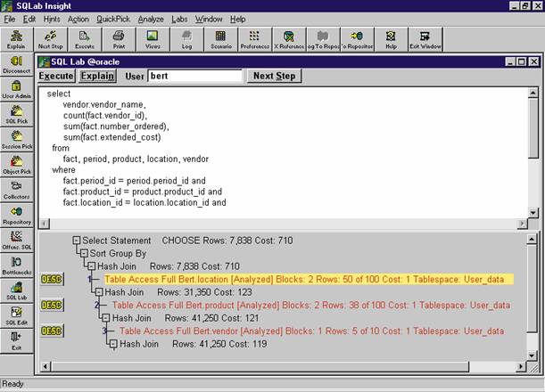Image resolution: width=545 pixels, height=392 pixels.
Task: Open Collectors in the sidebar
Action: tap(16, 191)
